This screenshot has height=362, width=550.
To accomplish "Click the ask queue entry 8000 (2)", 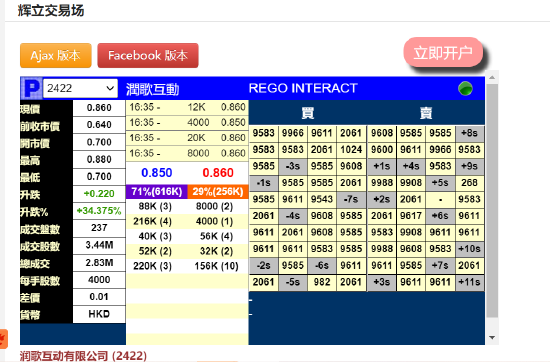I will (214, 206).
